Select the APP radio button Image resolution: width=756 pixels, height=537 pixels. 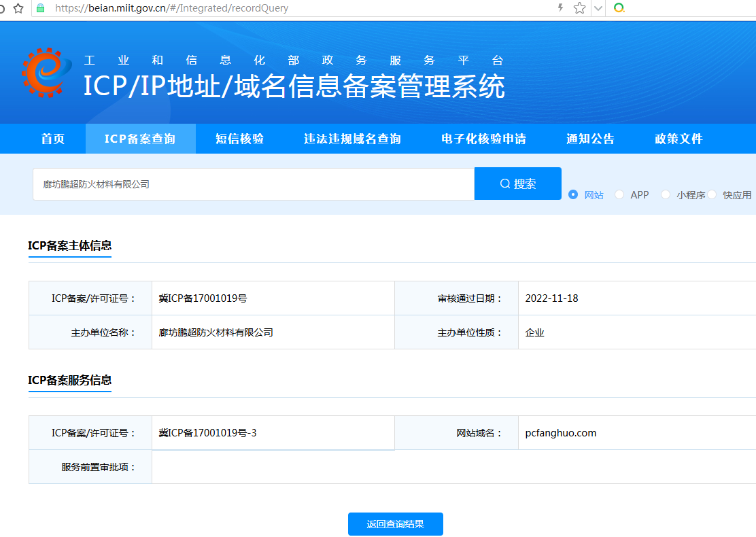[619, 194]
